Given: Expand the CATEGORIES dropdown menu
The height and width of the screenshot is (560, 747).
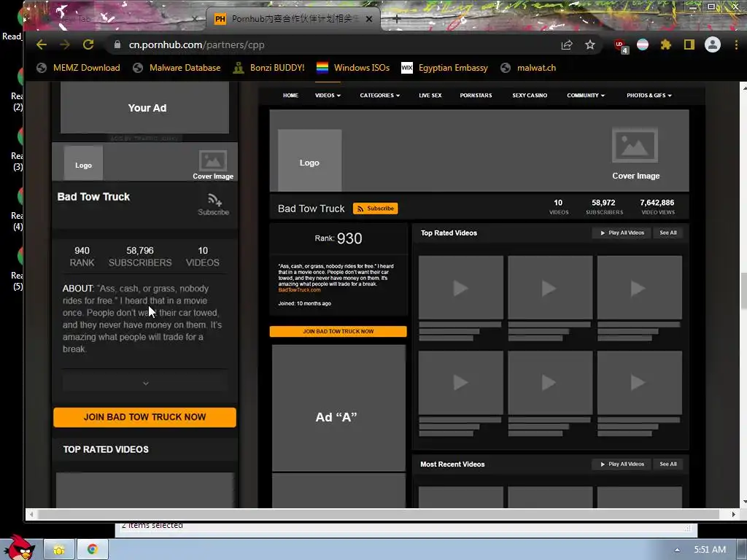Looking at the screenshot, I should [x=379, y=96].
